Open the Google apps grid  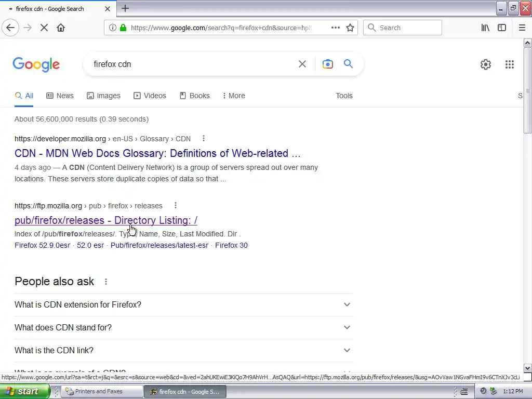pos(509,64)
